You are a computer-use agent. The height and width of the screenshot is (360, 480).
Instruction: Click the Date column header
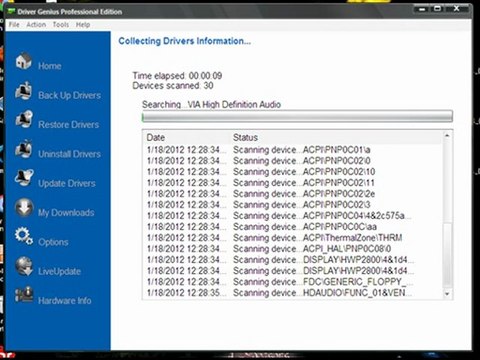pos(188,138)
